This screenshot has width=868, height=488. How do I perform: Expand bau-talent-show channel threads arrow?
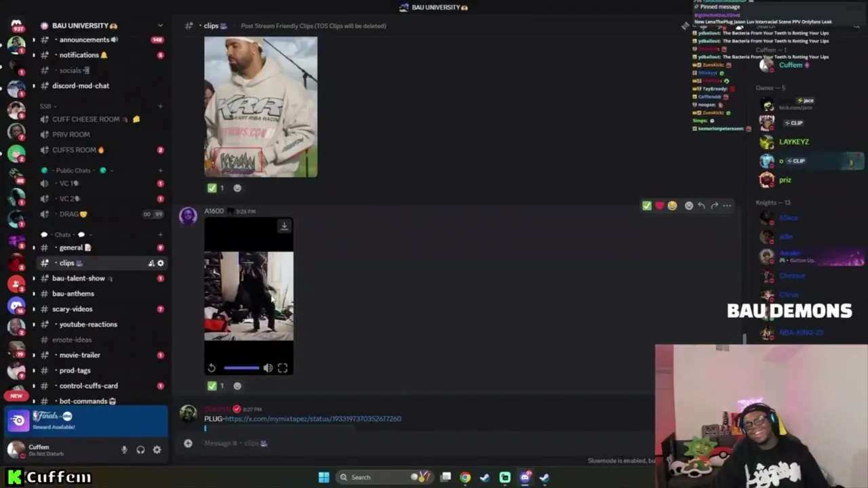click(34, 279)
